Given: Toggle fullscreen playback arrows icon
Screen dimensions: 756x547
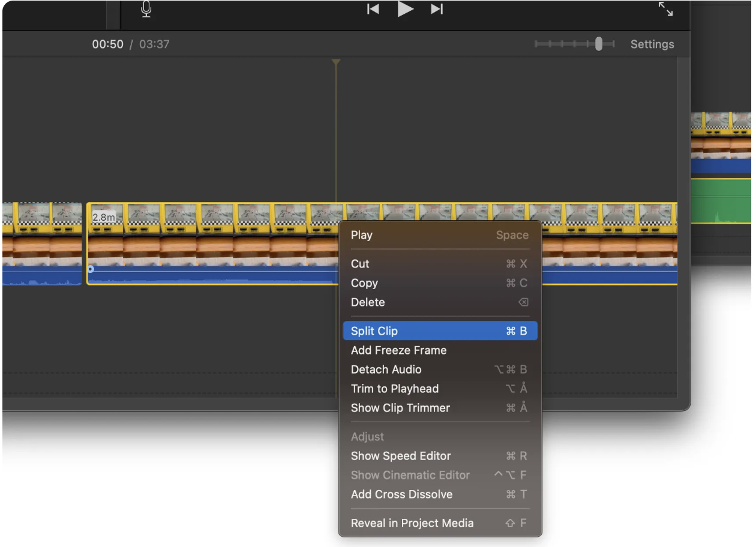Looking at the screenshot, I should point(665,9).
